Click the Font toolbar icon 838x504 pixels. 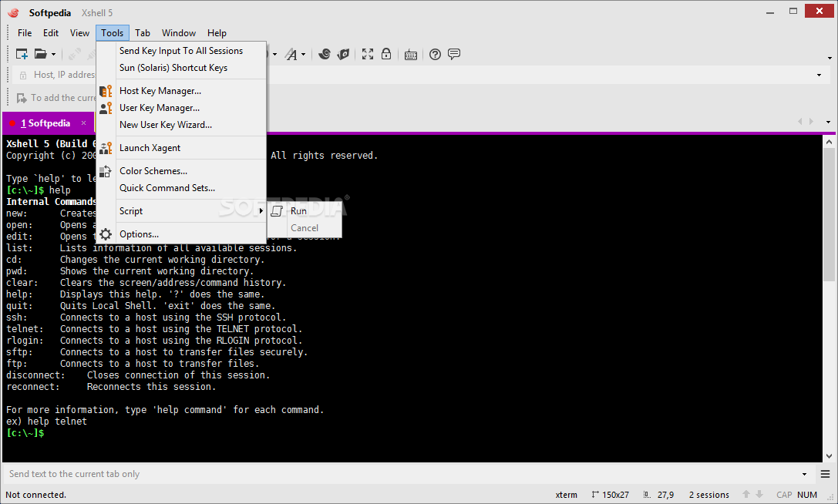(x=291, y=54)
